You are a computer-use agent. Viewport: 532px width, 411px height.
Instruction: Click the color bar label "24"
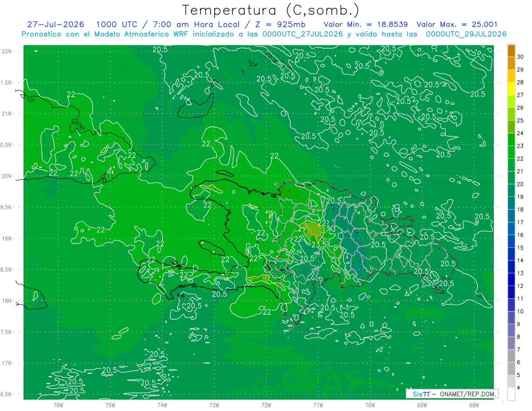point(521,133)
